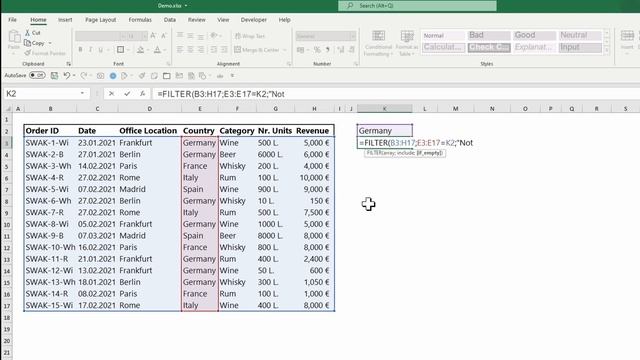This screenshot has height=360, width=640.
Task: Open the Font name dropdown
Action: 123,36
